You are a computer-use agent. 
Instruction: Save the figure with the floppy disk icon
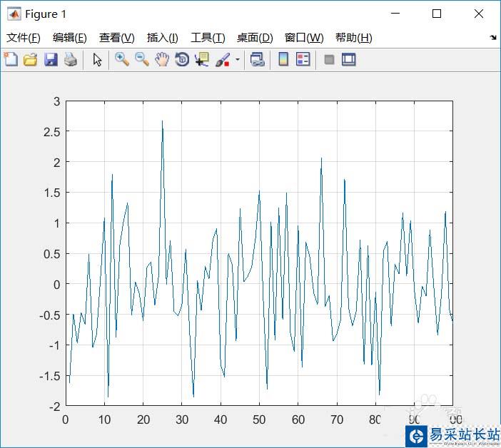[x=51, y=60]
